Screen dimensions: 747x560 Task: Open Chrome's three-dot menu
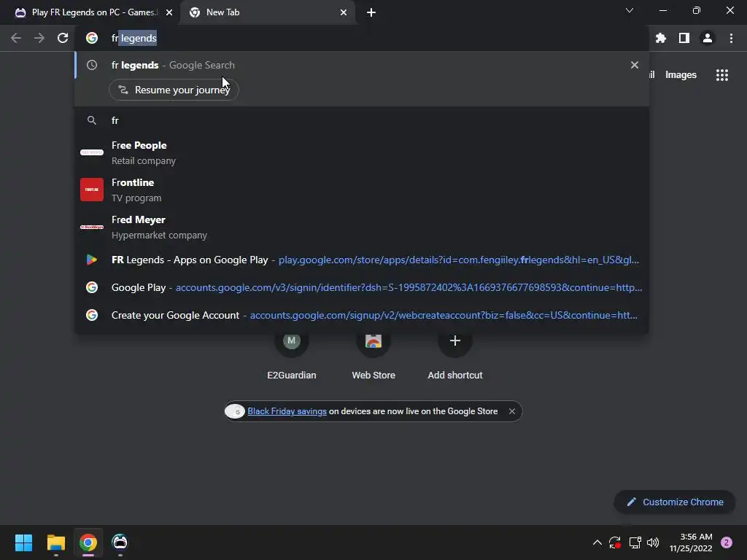(731, 38)
